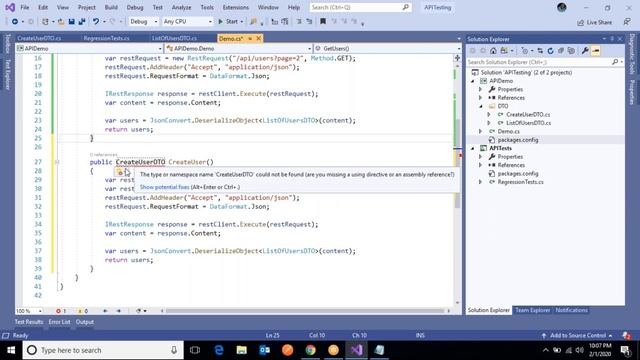Open the Debug configuration dropdown
The height and width of the screenshot is (360, 640).
tap(143, 22)
